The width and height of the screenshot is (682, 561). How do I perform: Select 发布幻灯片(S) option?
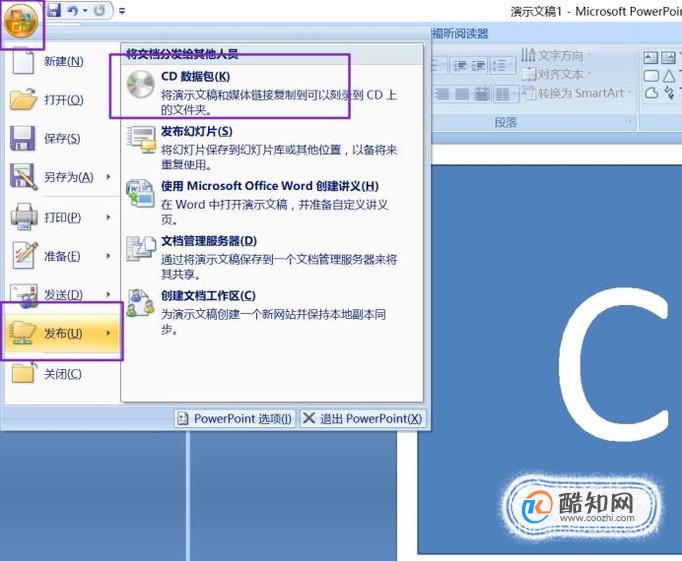click(272, 147)
